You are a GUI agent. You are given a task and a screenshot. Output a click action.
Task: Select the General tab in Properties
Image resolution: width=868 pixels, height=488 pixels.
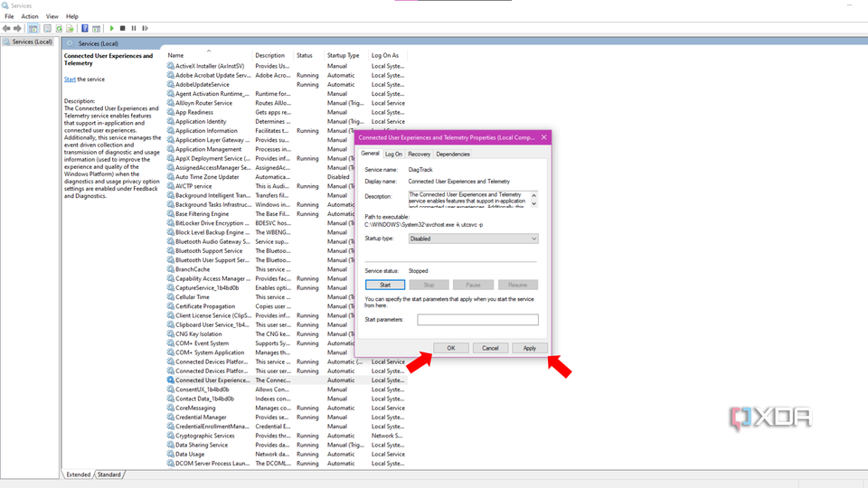(x=370, y=154)
